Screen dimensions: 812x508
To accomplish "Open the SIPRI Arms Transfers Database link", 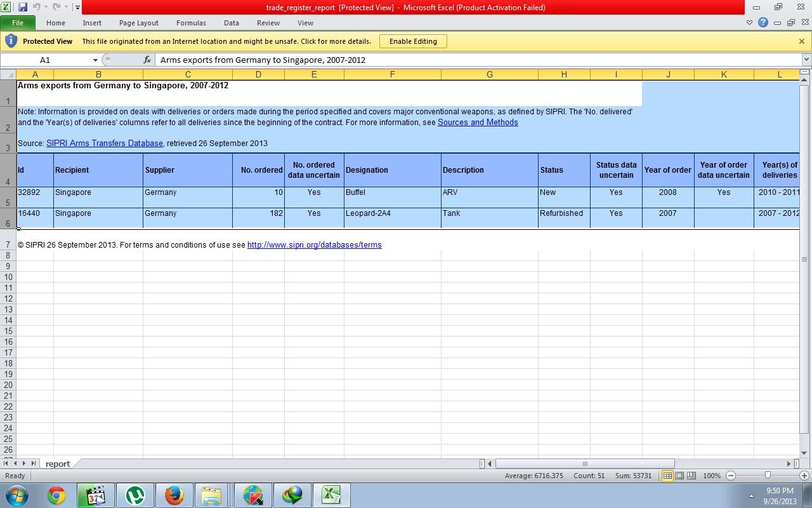I will pos(105,143).
